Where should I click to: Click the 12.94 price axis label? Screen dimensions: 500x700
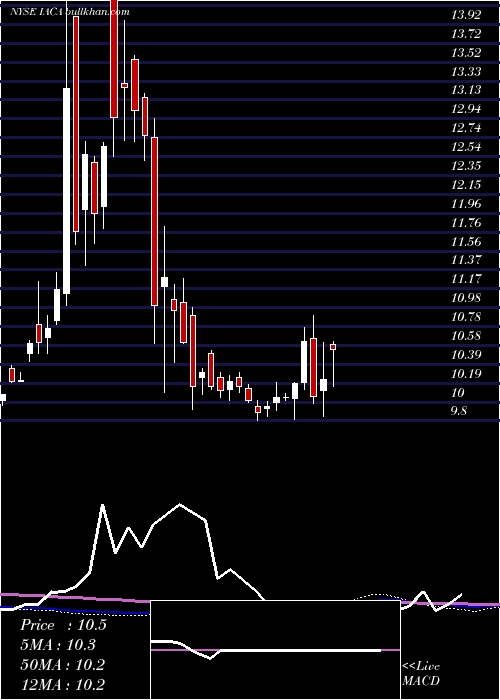click(x=466, y=109)
